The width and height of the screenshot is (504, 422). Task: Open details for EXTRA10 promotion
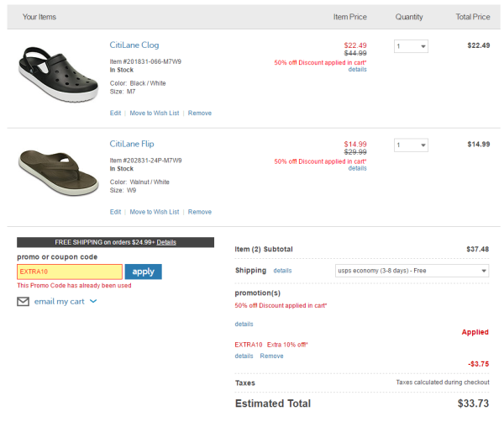pyautogui.click(x=244, y=356)
